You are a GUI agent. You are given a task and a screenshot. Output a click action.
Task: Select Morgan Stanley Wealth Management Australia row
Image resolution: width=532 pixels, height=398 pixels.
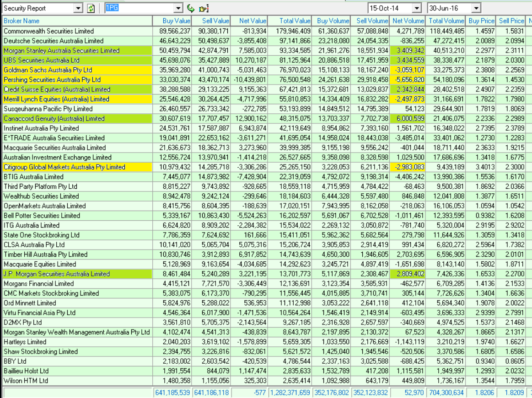[77, 332]
